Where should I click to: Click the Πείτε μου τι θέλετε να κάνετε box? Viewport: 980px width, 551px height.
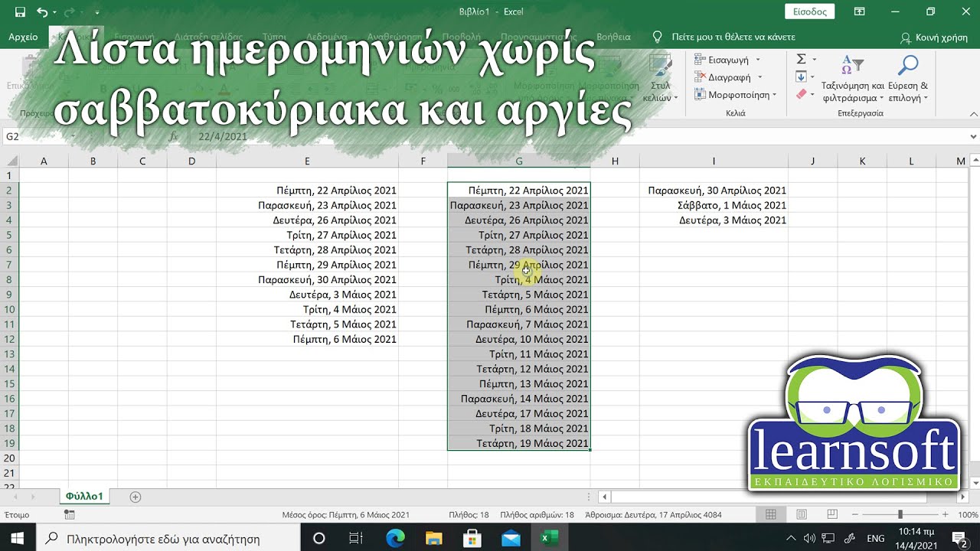(x=733, y=37)
